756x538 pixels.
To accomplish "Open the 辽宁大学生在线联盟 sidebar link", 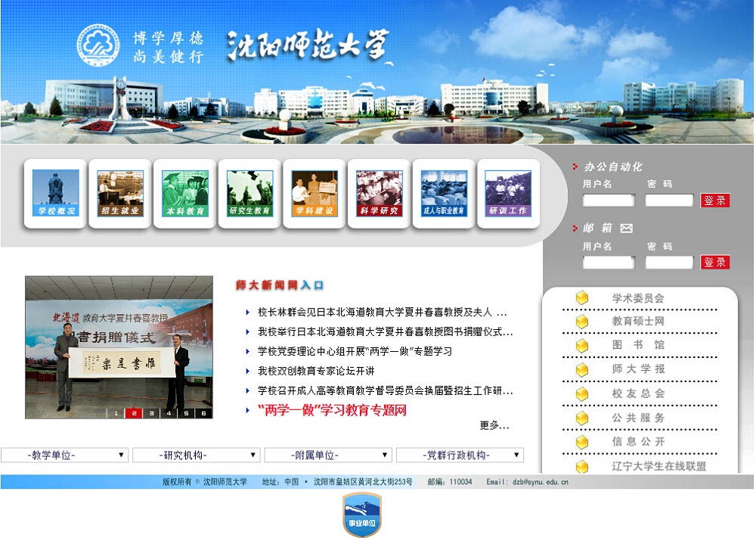I will (658, 466).
